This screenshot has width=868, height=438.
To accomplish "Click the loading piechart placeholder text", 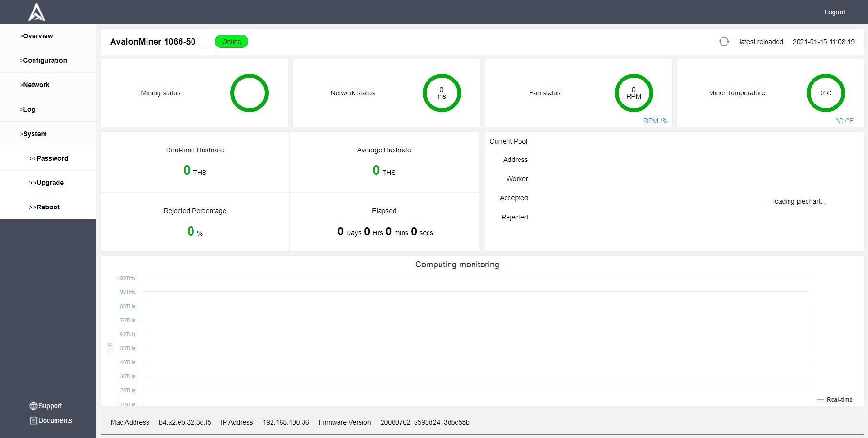I will [799, 201].
